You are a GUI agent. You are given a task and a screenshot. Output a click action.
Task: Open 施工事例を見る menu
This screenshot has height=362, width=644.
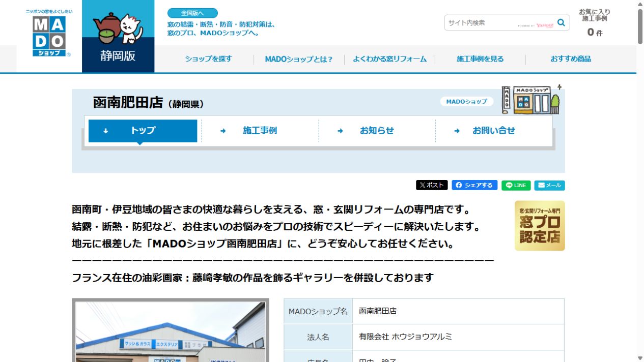[480, 59]
